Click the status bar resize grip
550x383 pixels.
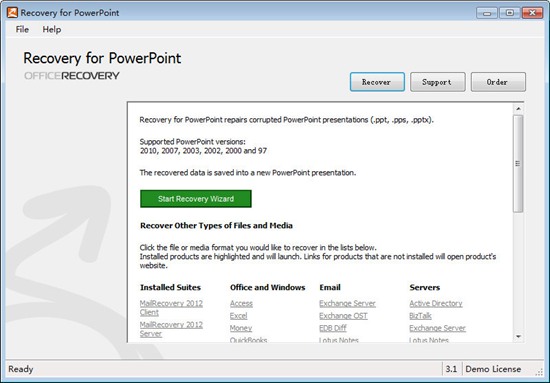coord(539,373)
